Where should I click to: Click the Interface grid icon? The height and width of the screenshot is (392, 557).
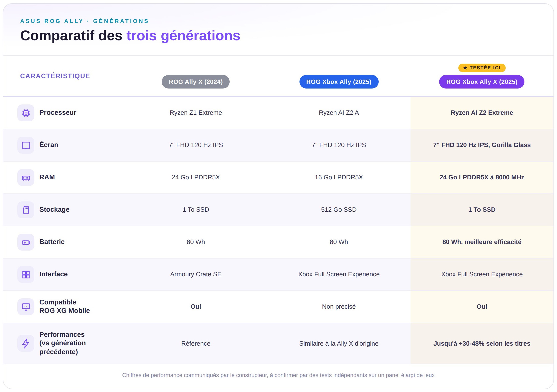26,275
